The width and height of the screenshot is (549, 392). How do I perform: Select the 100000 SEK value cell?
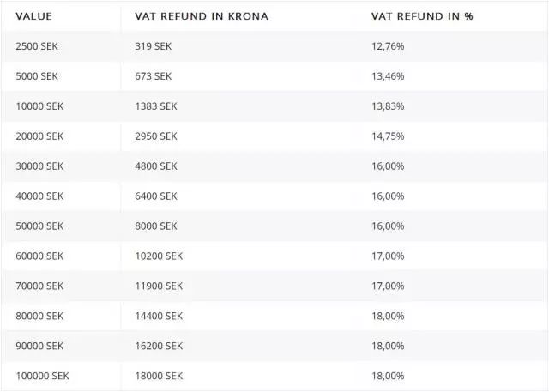[42, 376]
